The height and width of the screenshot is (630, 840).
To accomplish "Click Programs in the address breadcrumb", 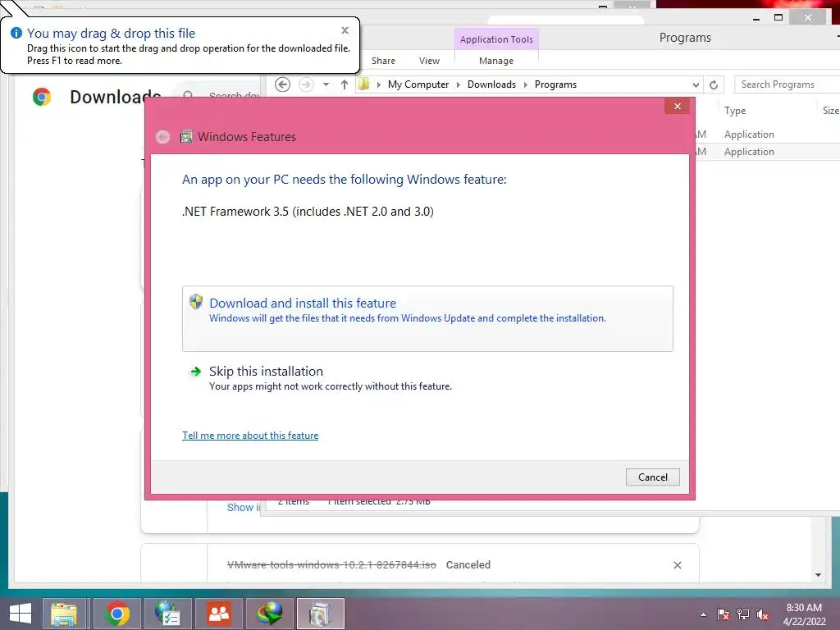I will pyautogui.click(x=555, y=84).
